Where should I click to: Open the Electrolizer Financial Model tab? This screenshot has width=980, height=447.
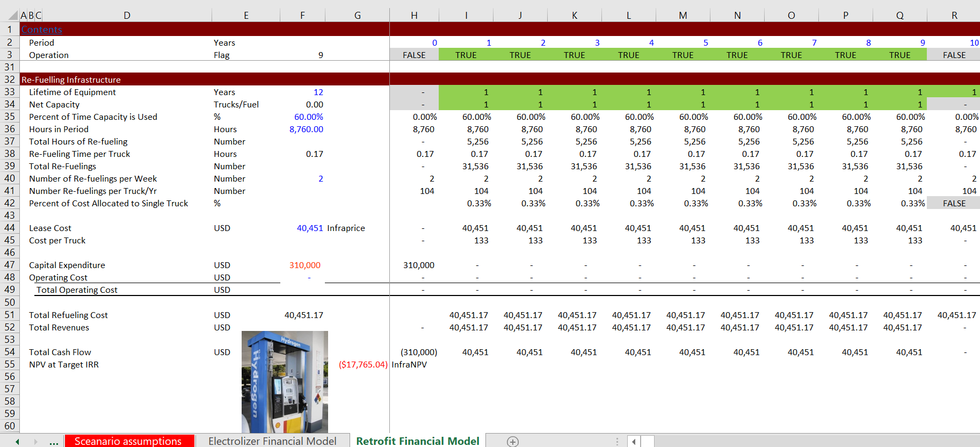272,441
